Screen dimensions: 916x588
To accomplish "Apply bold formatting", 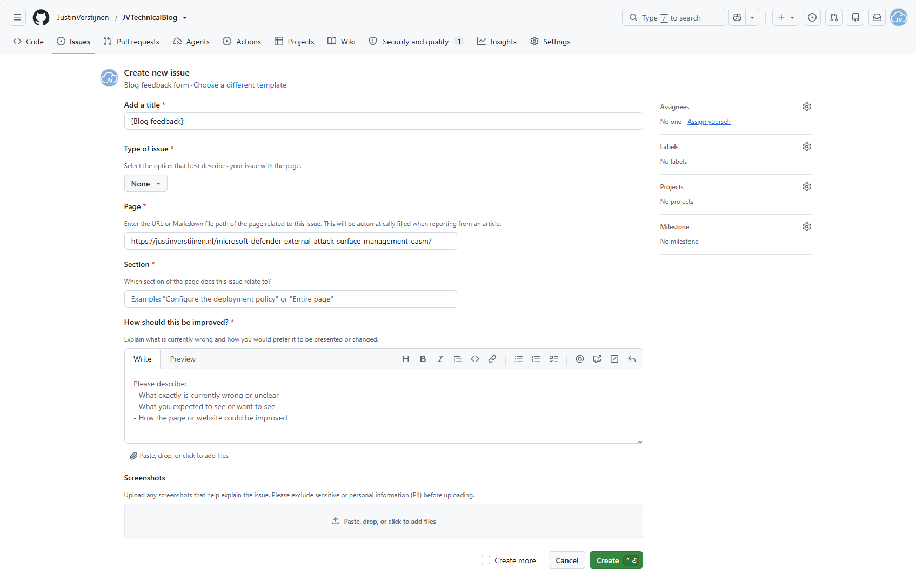I will point(423,359).
